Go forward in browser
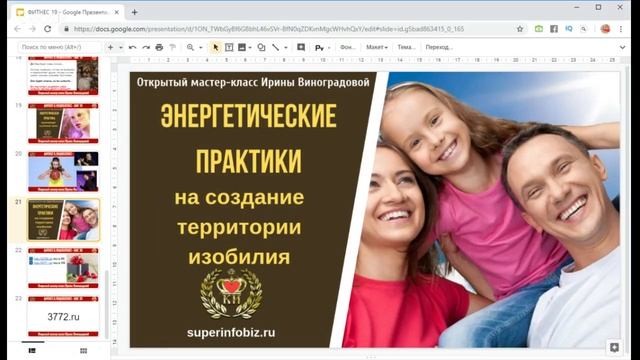 [x=32, y=29]
